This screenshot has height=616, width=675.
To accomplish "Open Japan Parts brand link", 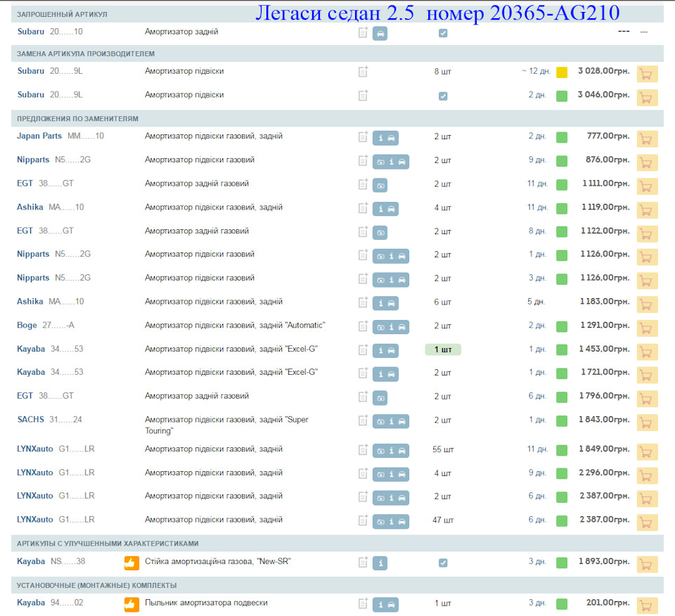I will click(39, 136).
